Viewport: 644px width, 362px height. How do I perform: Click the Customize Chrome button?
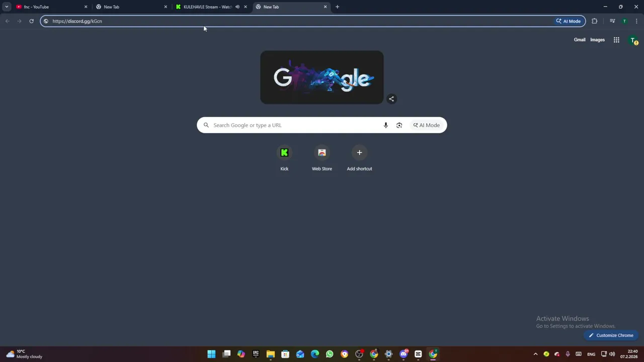pos(611,335)
